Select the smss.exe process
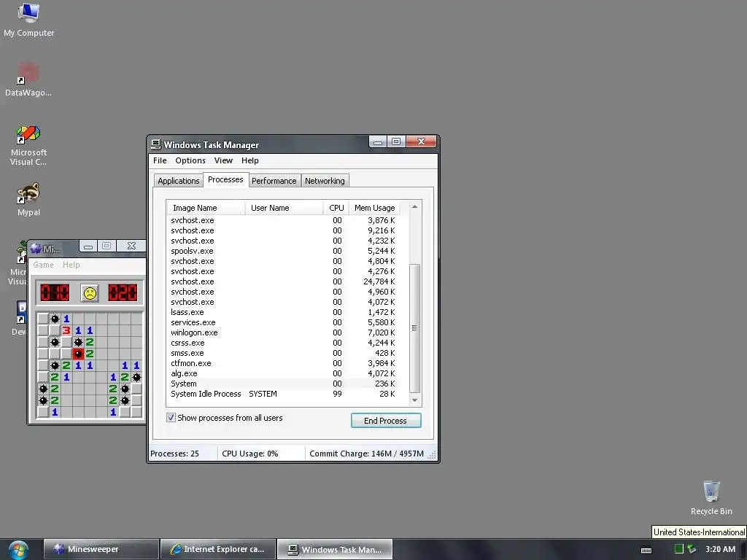Screen dimensions: 747x560 (283, 354)
